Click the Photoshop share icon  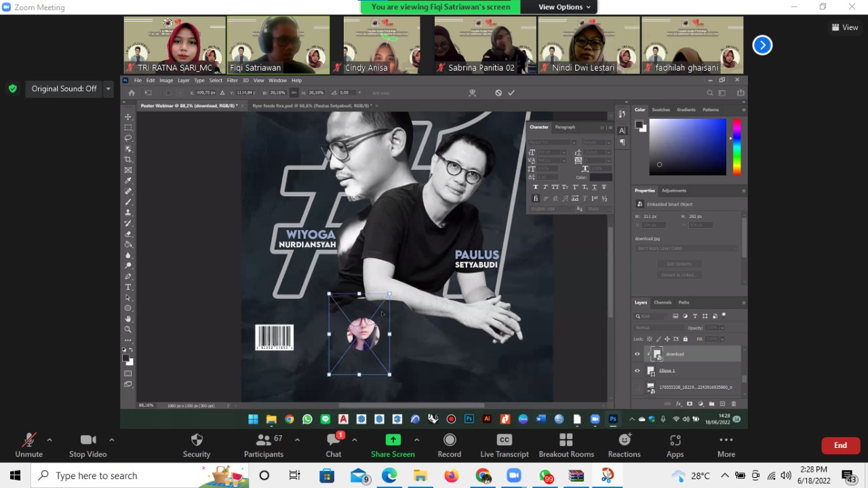tap(741, 93)
